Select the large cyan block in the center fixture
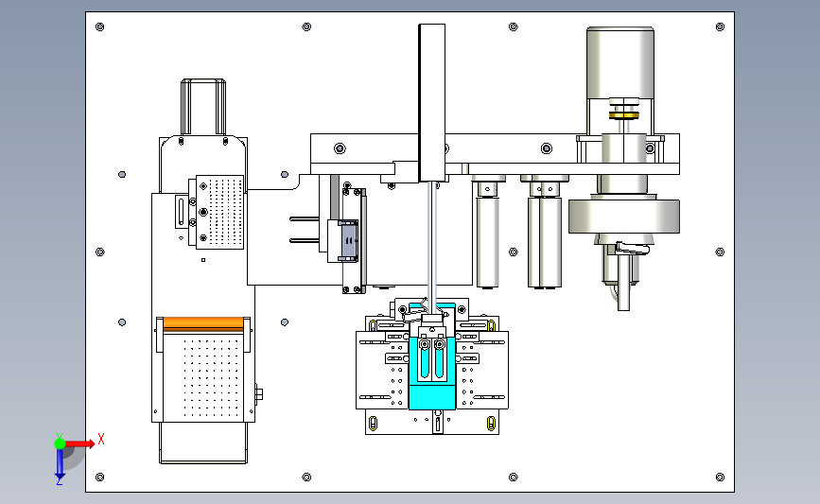The image size is (820, 504). tap(432, 374)
